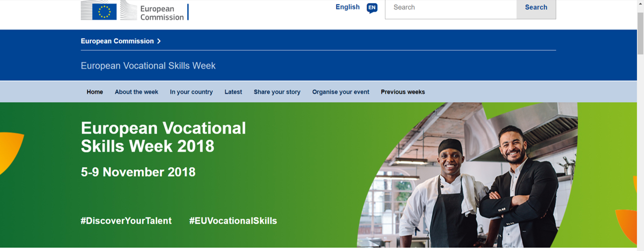
Task: Open the Share your story page
Action: click(x=277, y=92)
